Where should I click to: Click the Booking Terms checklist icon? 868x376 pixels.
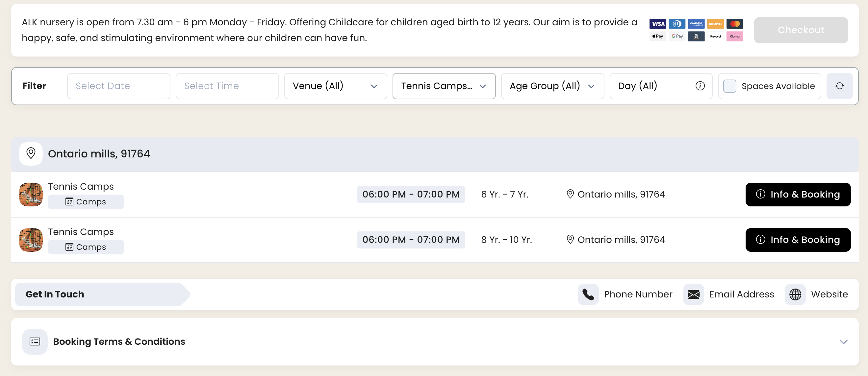point(35,341)
